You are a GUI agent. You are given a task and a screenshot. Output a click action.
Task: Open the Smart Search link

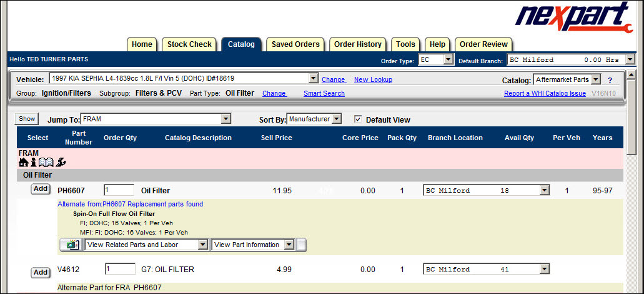point(324,93)
